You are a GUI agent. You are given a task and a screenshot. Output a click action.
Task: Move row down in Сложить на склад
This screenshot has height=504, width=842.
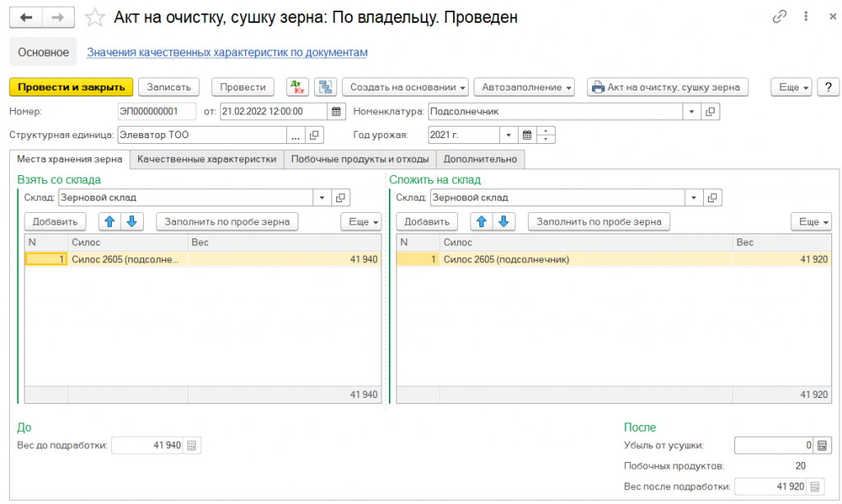(x=504, y=221)
